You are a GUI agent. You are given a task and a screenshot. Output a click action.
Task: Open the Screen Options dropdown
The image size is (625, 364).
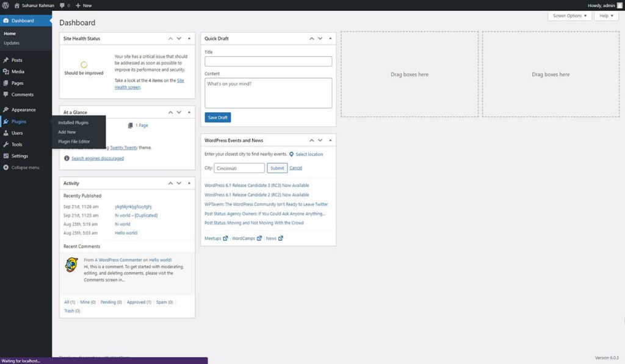(x=569, y=16)
